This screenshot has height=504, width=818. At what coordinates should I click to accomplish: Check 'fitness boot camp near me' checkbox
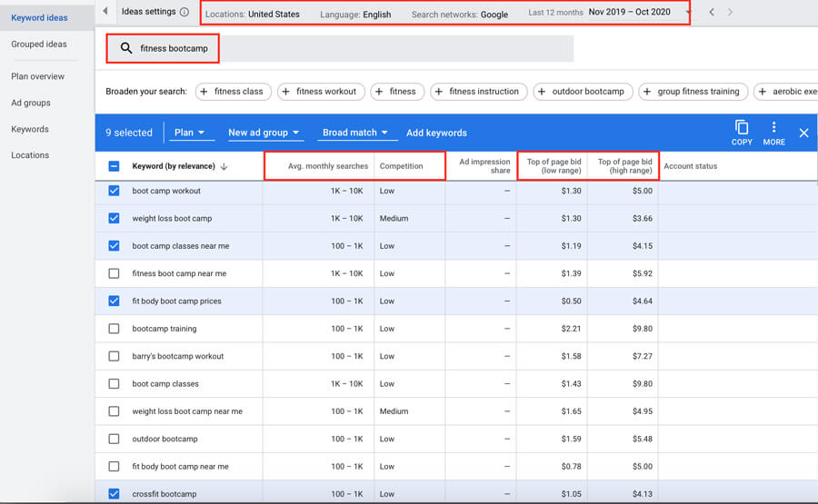pyautogui.click(x=114, y=273)
